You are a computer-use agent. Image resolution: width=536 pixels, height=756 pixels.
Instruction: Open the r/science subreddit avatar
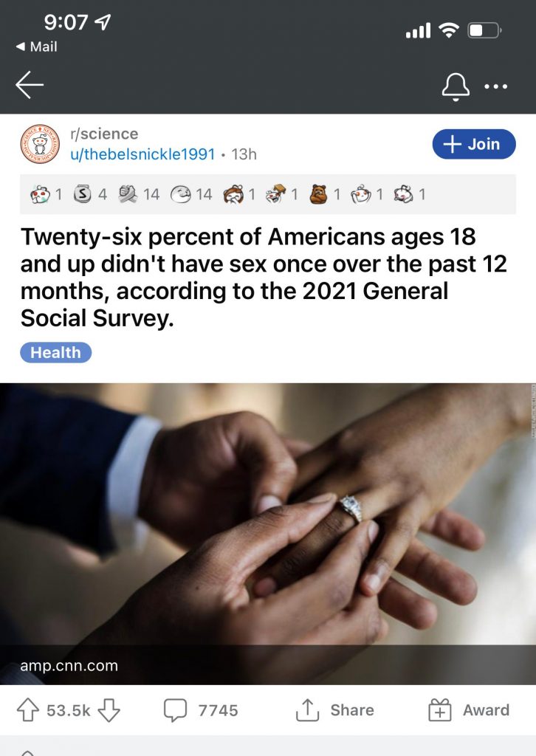tap(39, 144)
